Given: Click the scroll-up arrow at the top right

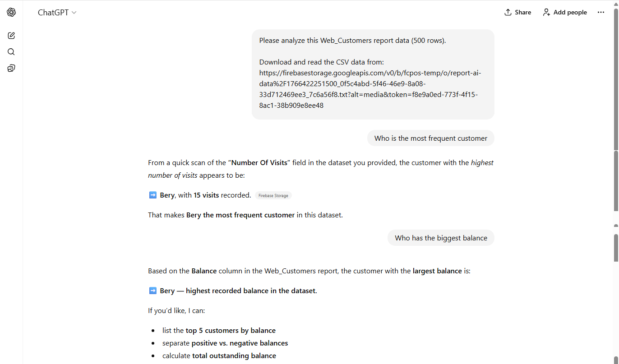Looking at the screenshot, I should [x=616, y=4].
